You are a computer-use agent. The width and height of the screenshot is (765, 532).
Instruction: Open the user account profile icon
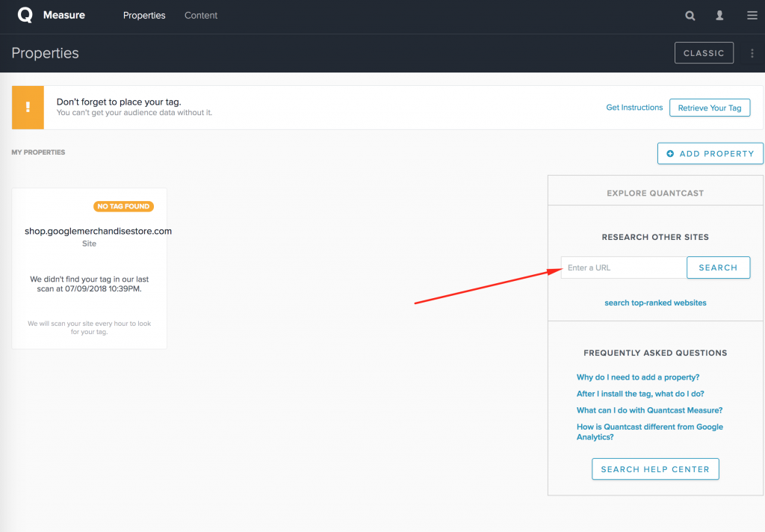[x=720, y=16]
